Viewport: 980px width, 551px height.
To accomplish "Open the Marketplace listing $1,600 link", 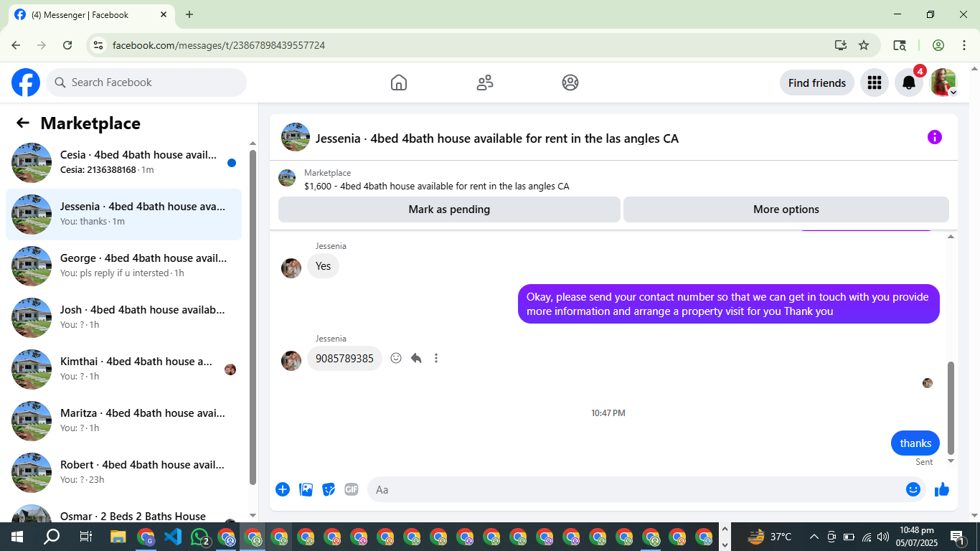I will (436, 187).
